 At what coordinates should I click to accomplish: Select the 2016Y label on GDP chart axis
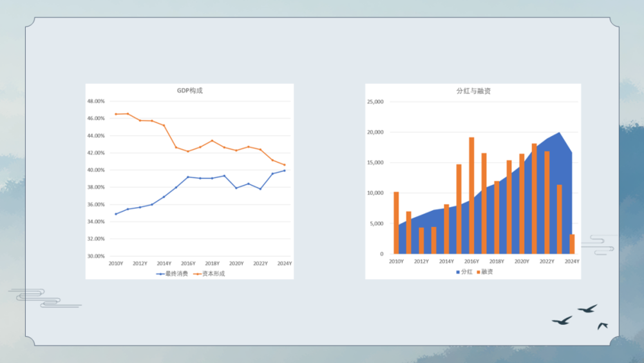188,264
